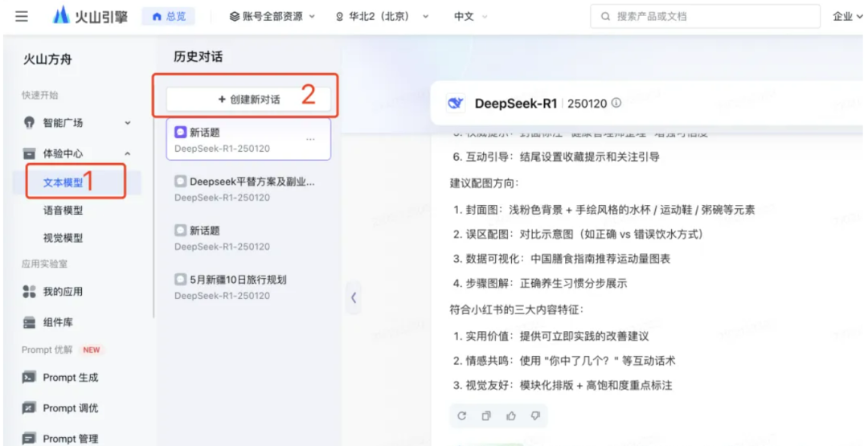Screen dimensions: 868x446
Task: Collapse history panel with left arrow
Action: 353,297
